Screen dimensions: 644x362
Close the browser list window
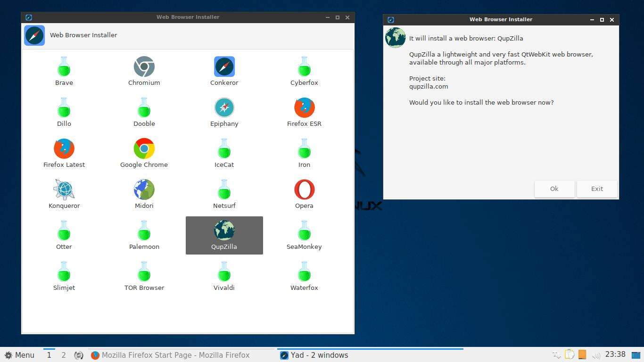tap(347, 17)
